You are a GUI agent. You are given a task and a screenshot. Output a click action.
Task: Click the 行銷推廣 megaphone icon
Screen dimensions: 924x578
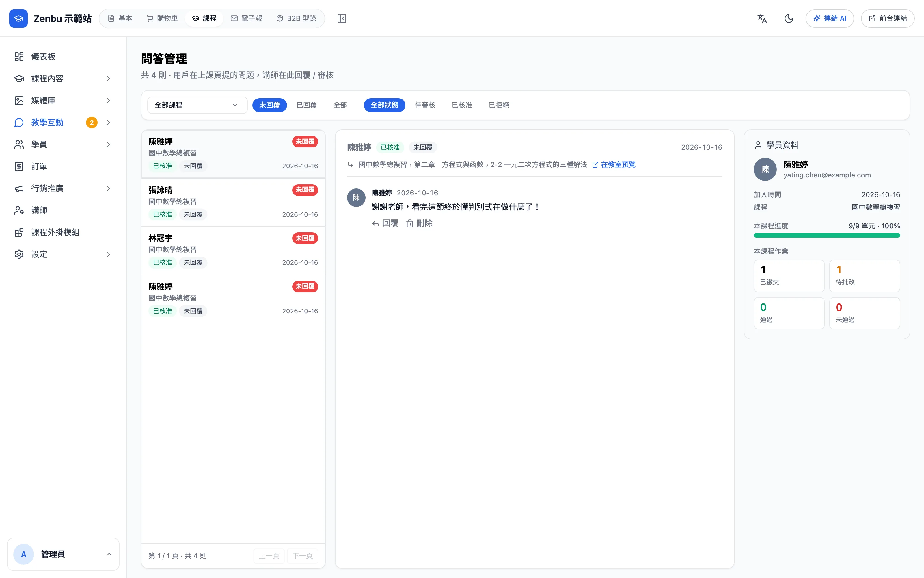coord(19,188)
